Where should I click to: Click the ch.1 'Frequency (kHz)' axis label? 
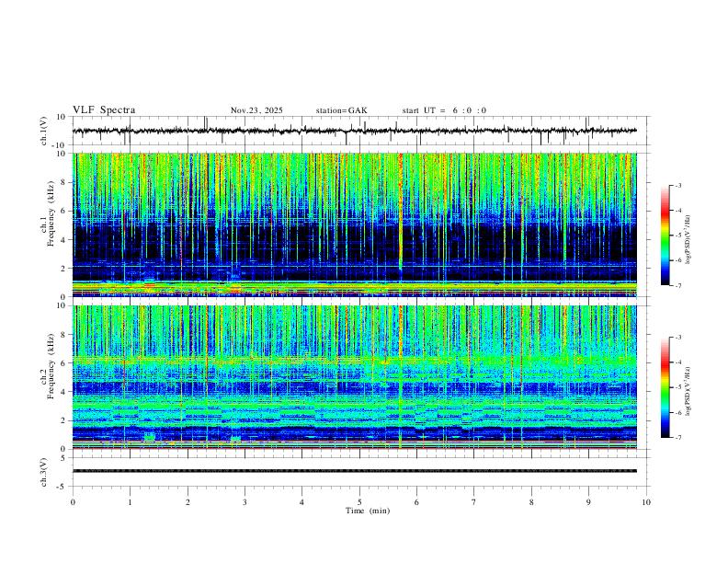tap(51, 213)
